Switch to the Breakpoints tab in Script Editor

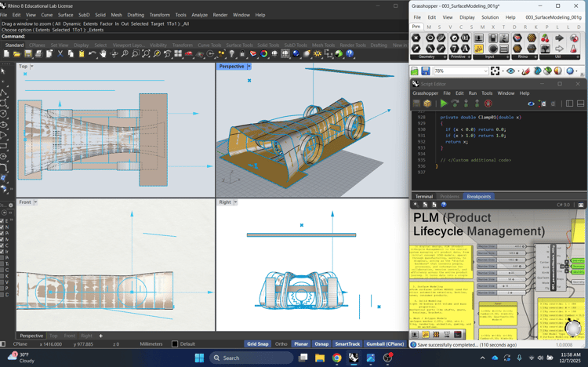[478, 197]
